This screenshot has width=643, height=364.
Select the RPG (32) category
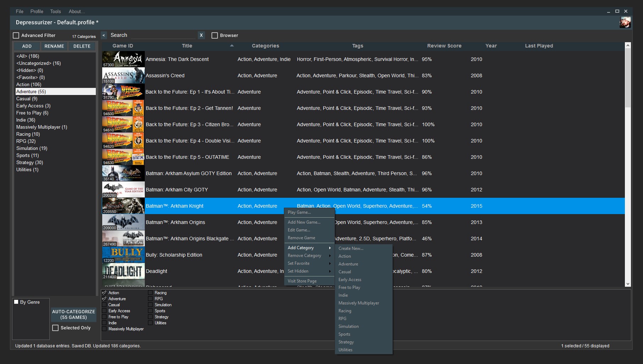(x=55, y=141)
